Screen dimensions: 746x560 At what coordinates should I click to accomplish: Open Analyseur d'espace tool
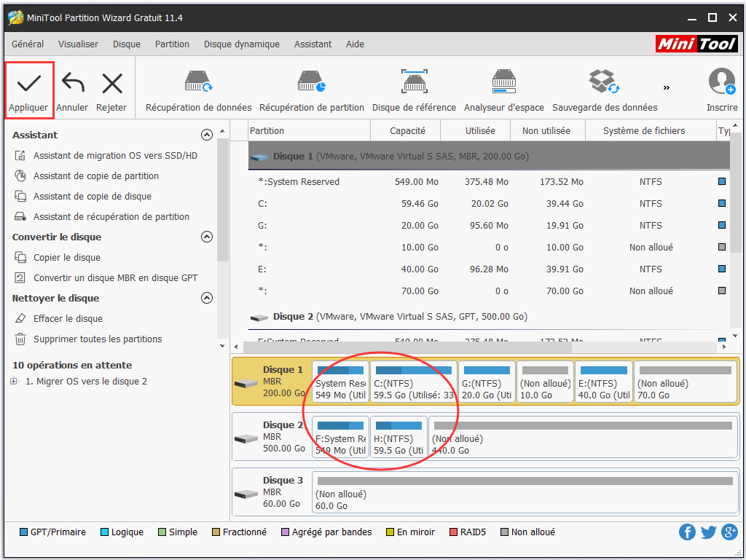click(x=504, y=91)
